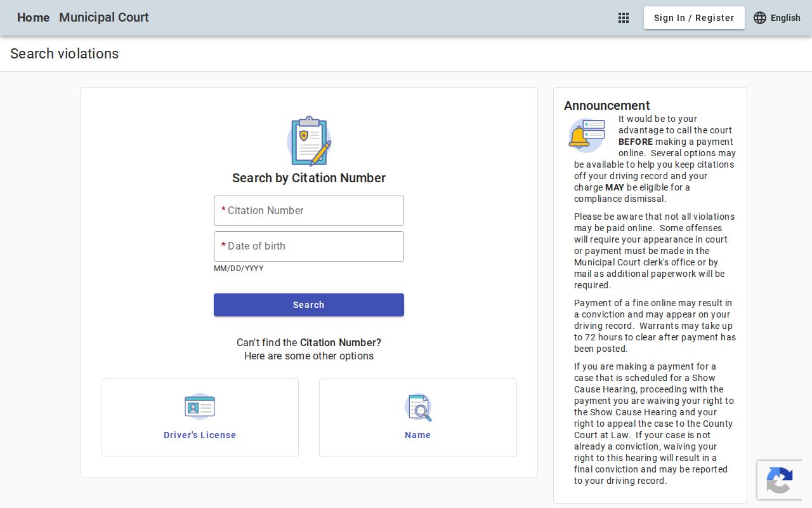The image size is (812, 508).
Task: Click paragraph starting "Please be aware"
Action: pos(655,251)
